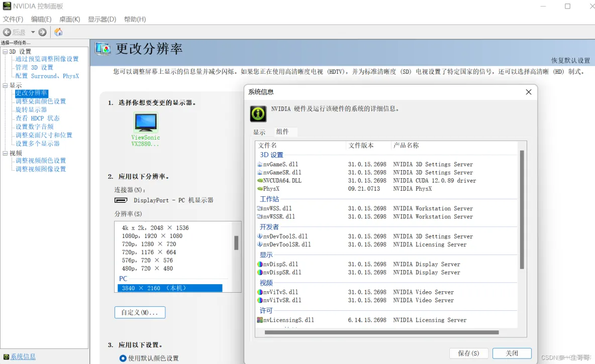Switch to the 组件 tab

(282, 132)
